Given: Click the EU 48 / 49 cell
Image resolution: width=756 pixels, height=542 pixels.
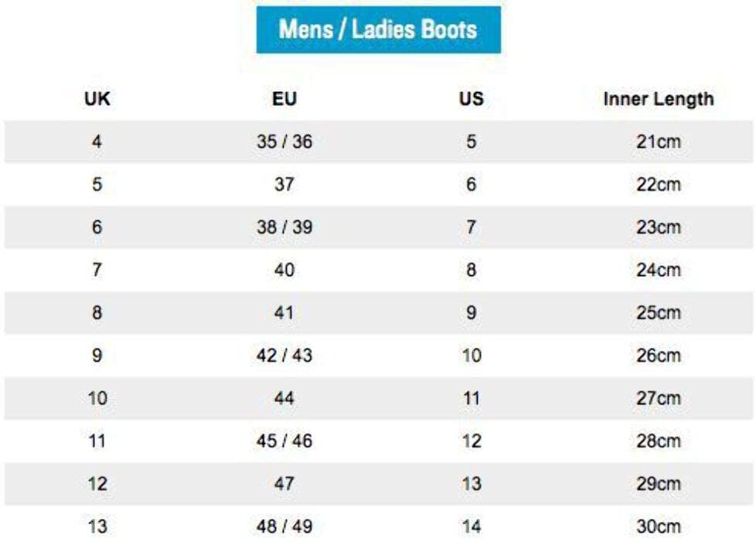Looking at the screenshot, I should [x=284, y=527].
